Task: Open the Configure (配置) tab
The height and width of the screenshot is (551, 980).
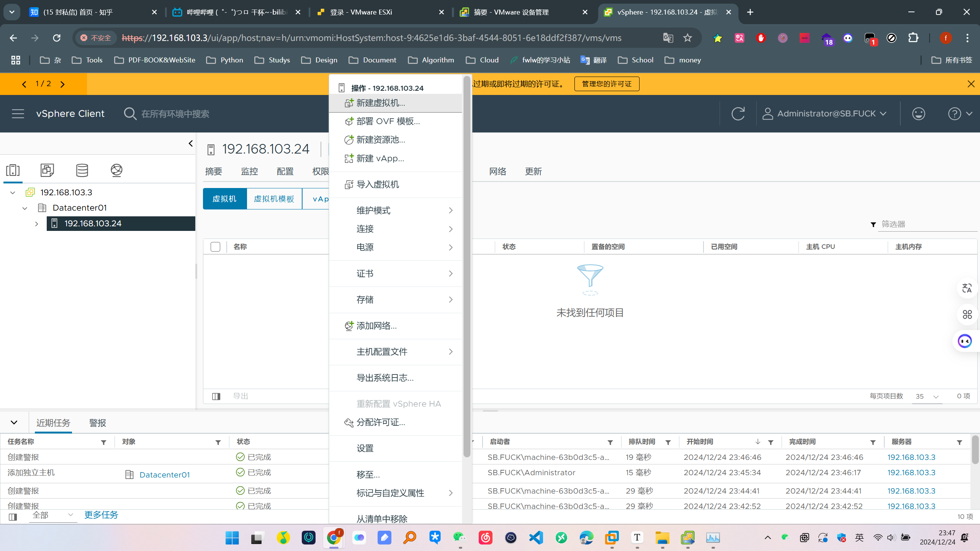Action: (285, 172)
